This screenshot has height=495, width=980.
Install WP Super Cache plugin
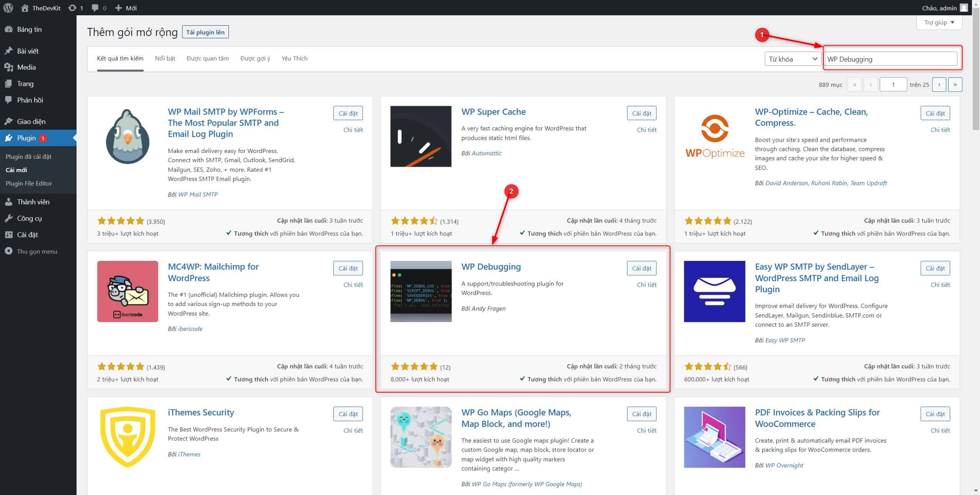click(642, 113)
